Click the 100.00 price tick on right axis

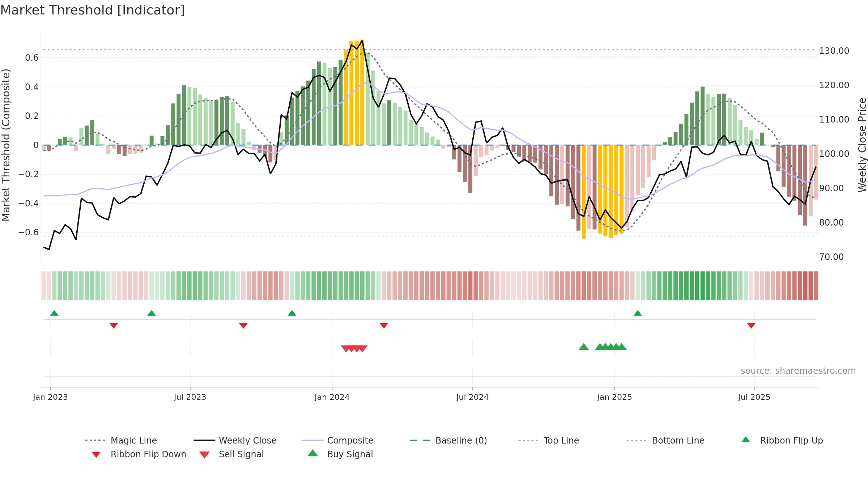(x=834, y=154)
